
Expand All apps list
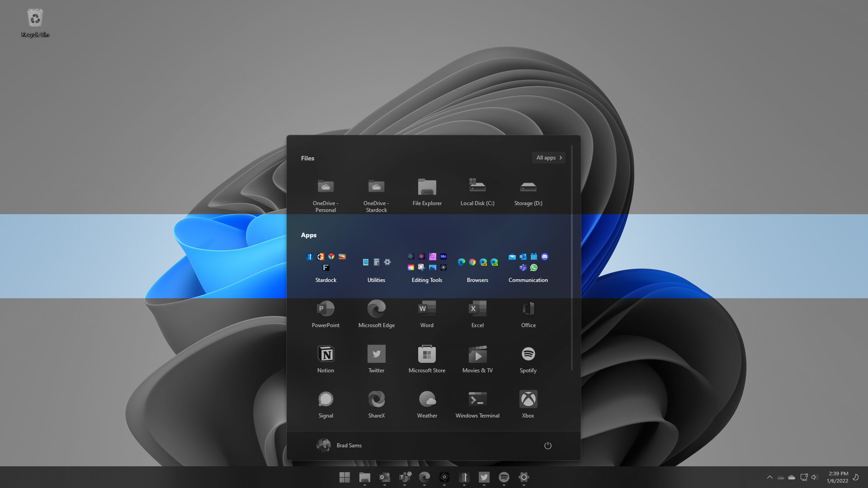(548, 157)
